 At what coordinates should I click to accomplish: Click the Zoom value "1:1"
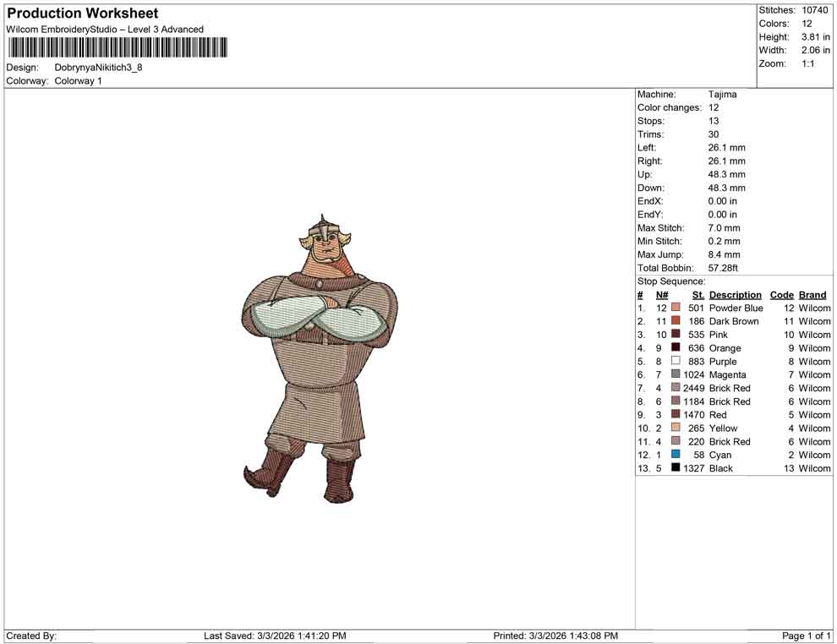tap(808, 63)
